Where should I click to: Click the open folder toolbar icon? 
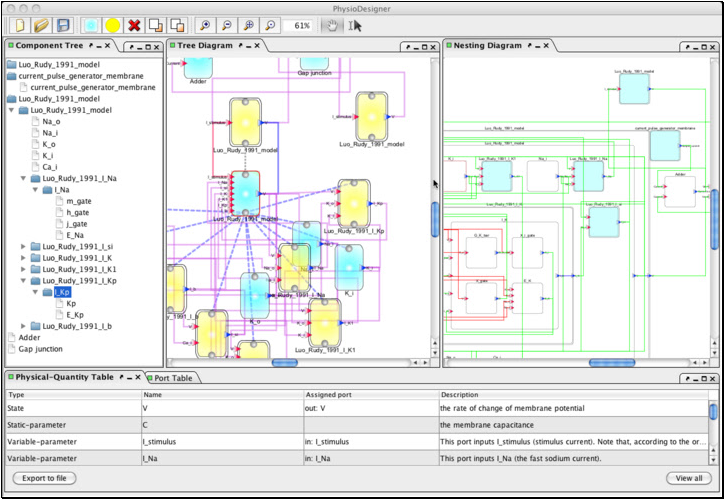[x=41, y=24]
